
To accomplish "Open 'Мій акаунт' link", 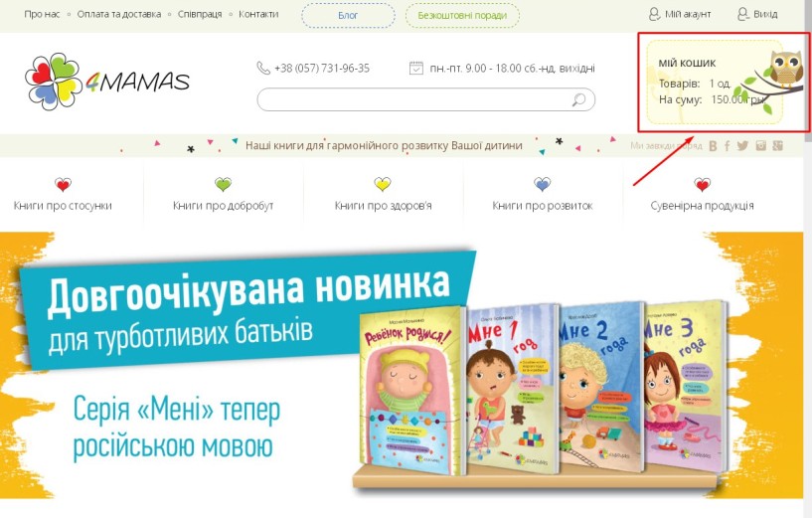I will pos(680,14).
